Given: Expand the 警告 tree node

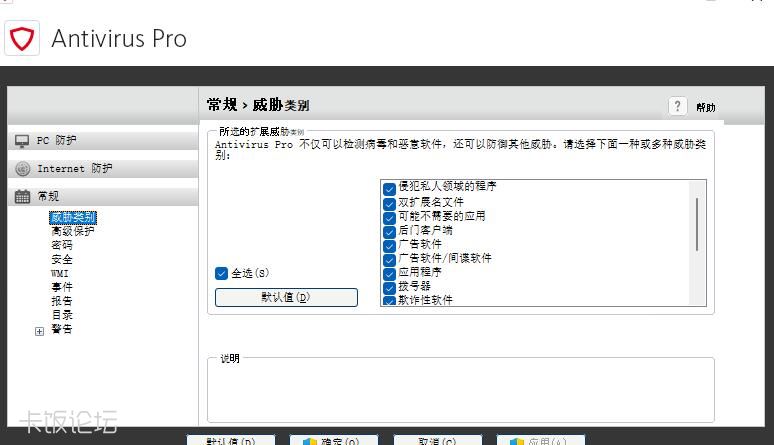Looking at the screenshot, I should point(39,331).
